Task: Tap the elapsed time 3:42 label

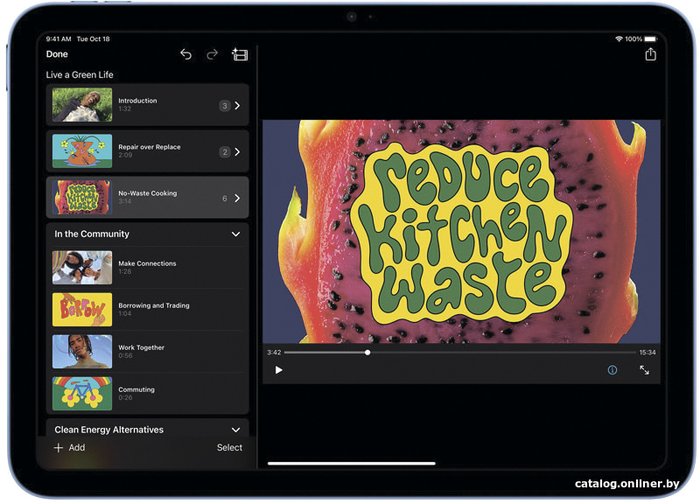Action: (274, 352)
